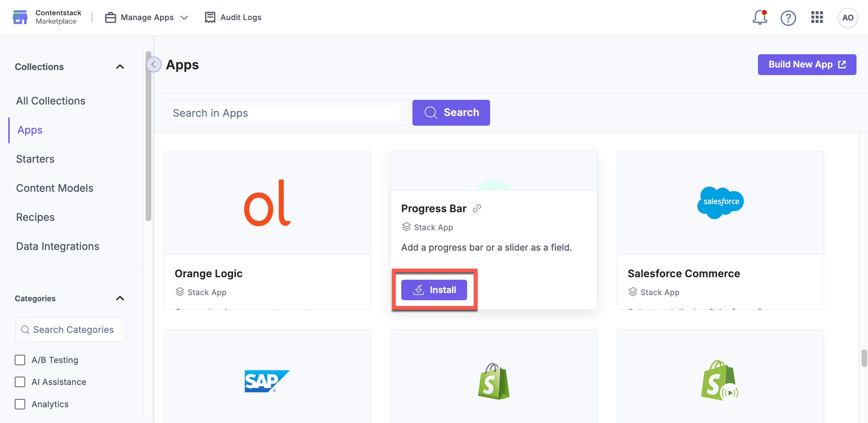The image size is (868, 423).
Task: Click the Build New App button
Action: pyautogui.click(x=807, y=64)
